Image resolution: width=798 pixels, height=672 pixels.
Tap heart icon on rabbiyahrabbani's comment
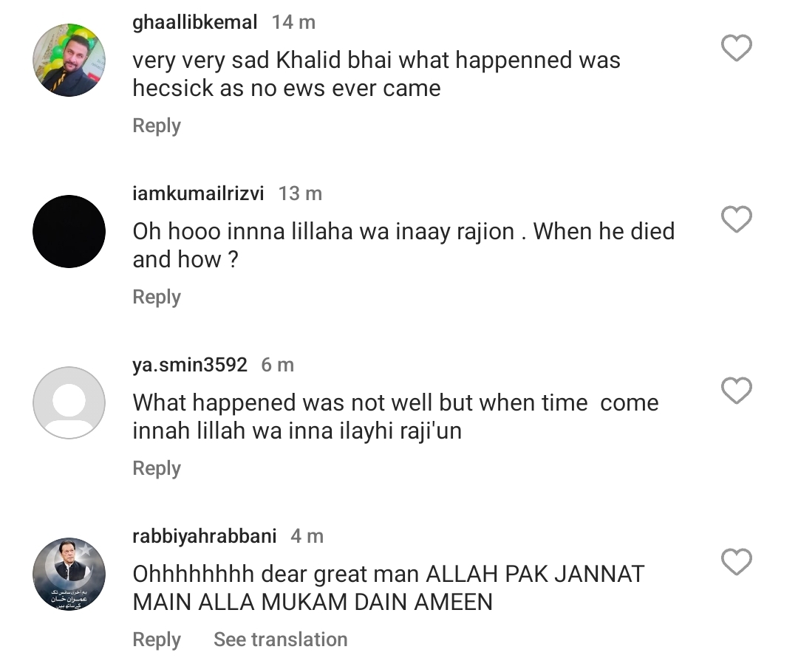click(x=736, y=562)
